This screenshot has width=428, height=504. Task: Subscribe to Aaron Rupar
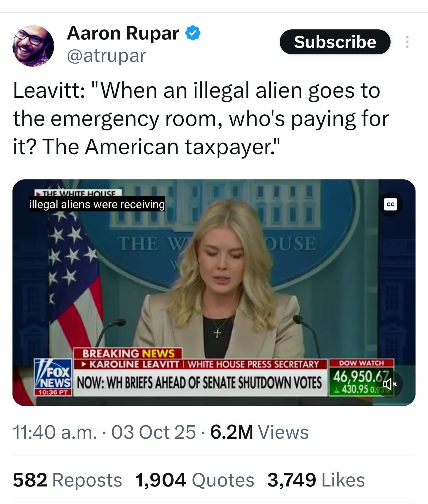(335, 42)
